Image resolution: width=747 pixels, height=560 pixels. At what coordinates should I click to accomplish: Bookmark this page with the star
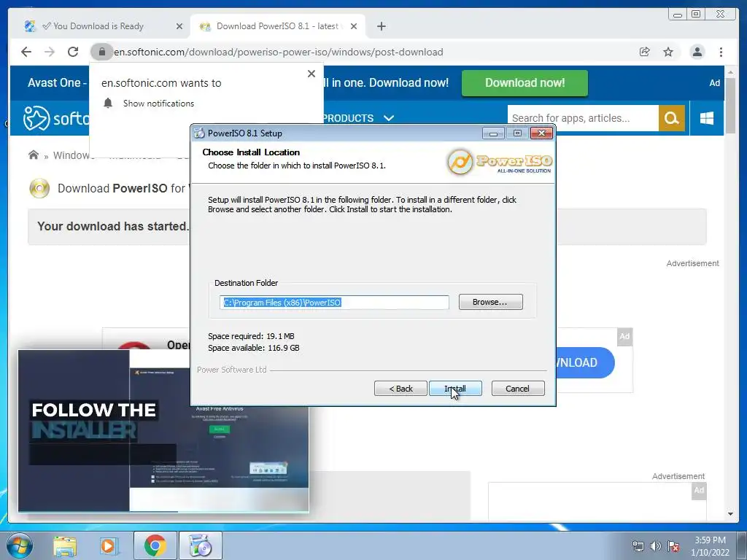[x=668, y=52]
